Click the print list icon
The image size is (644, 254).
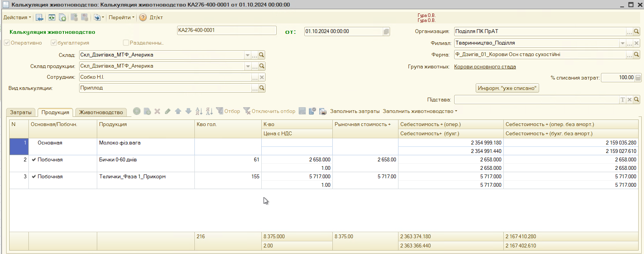point(323,111)
